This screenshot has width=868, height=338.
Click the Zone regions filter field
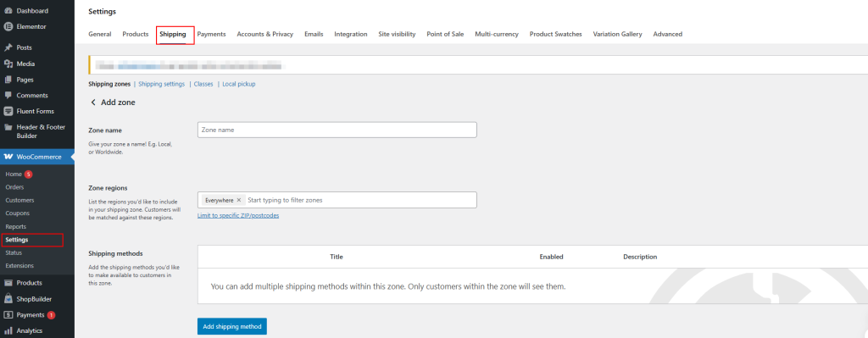(337, 200)
